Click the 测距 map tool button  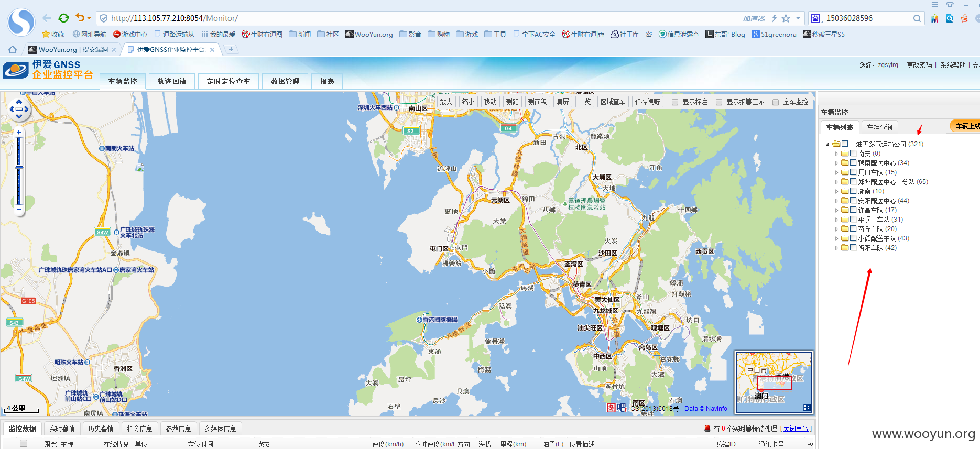point(512,102)
